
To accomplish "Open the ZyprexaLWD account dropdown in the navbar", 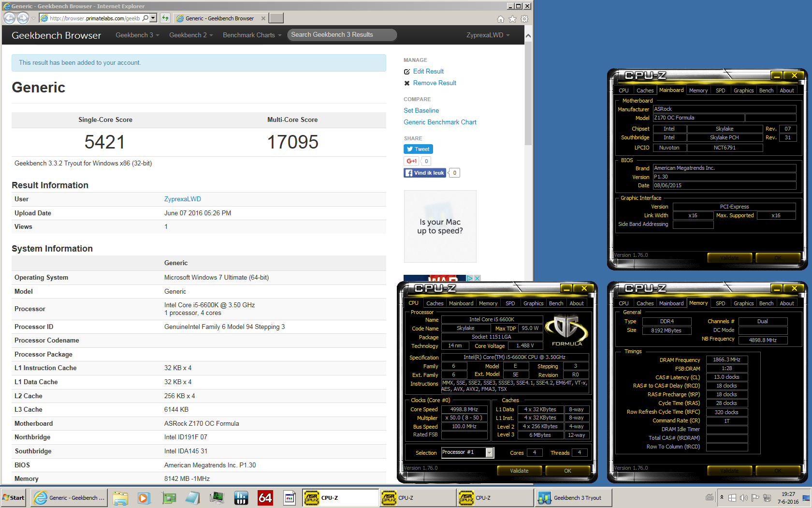I will point(488,35).
